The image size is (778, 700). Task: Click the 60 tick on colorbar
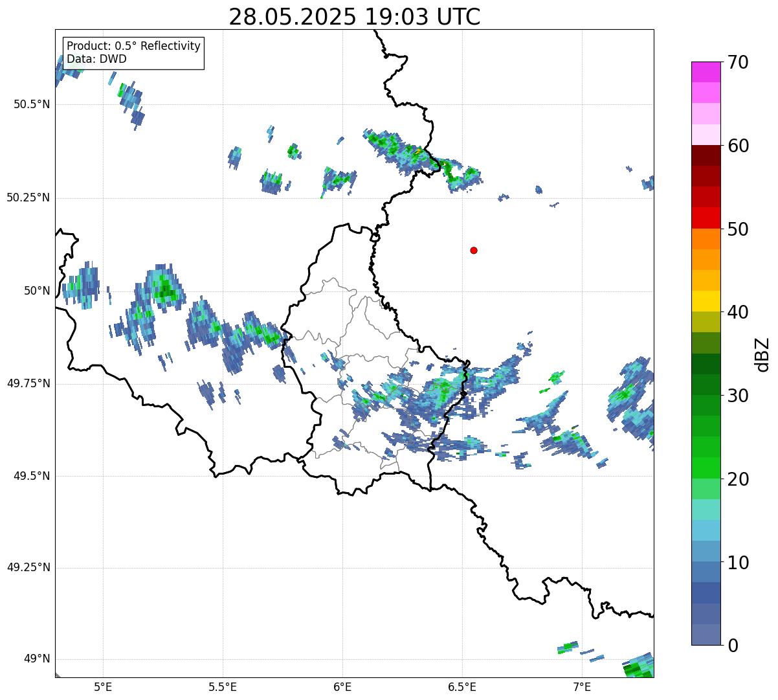[x=738, y=146]
